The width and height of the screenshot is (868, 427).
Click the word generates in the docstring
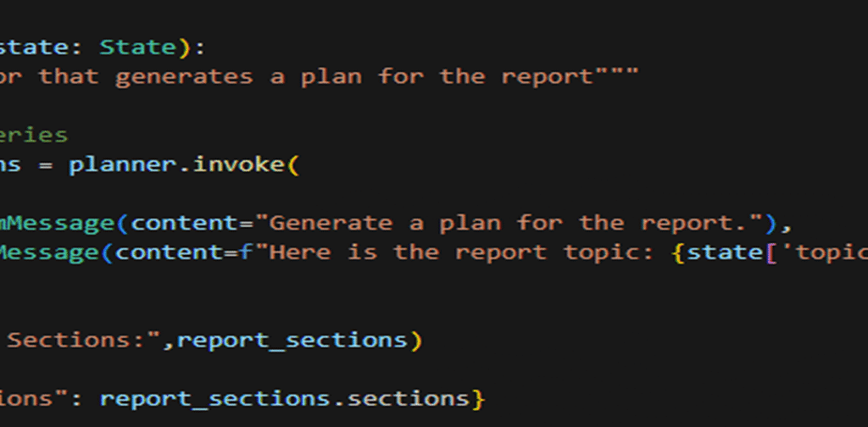tap(184, 75)
